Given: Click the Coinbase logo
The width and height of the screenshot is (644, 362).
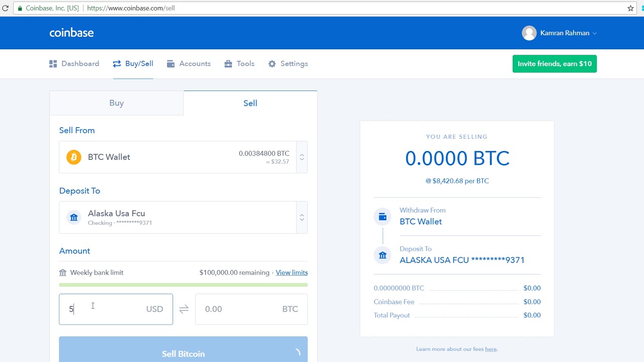Looking at the screenshot, I should 71,33.
